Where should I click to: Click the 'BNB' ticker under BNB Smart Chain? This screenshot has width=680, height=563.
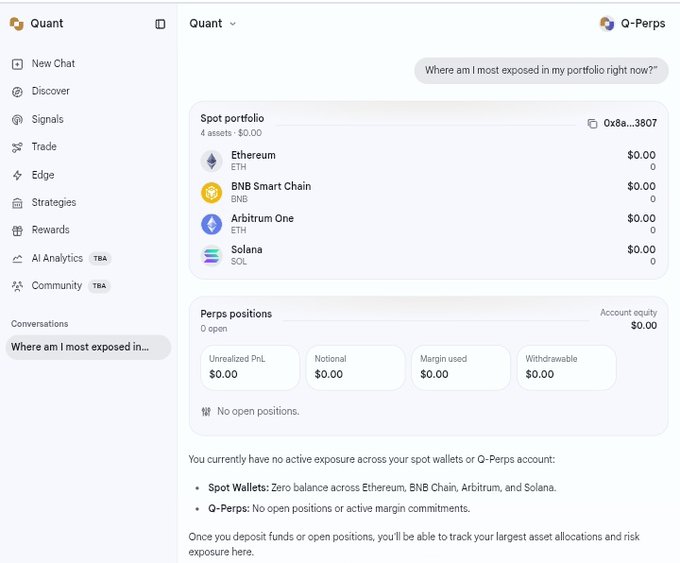pos(239,199)
